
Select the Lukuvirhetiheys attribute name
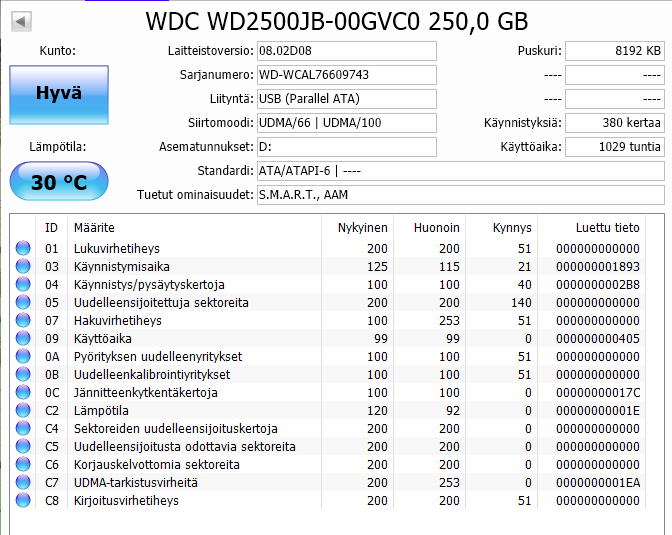[117, 249]
